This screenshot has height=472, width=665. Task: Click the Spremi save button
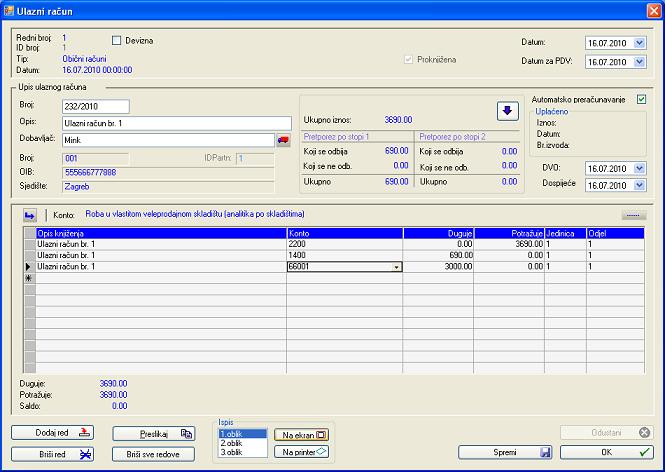505,452
